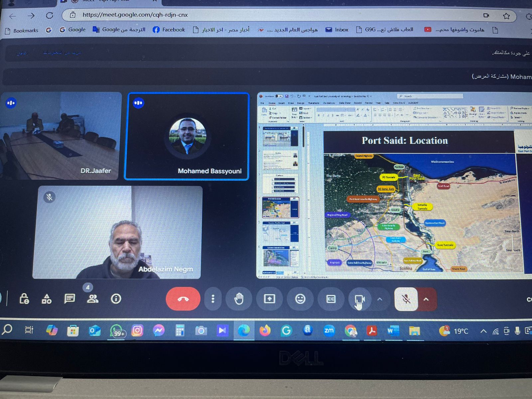
Task: Expand camera settings chevron arrow
Action: pos(380,299)
